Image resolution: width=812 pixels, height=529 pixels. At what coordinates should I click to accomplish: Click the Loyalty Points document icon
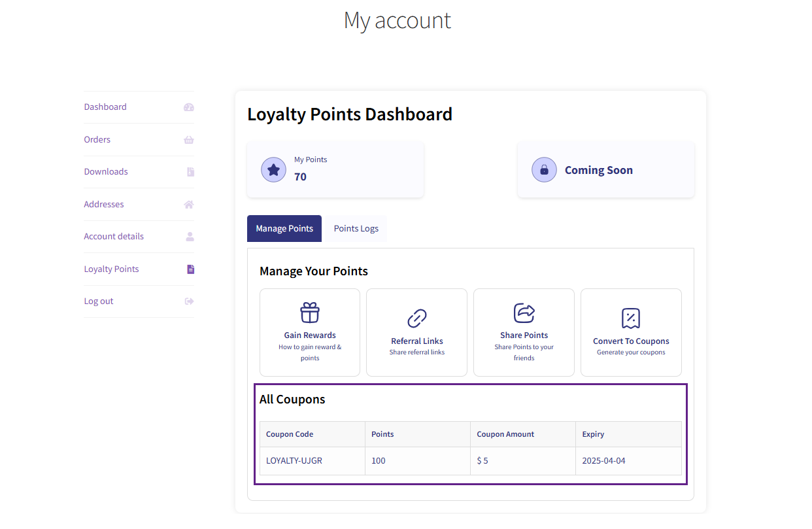[191, 269]
